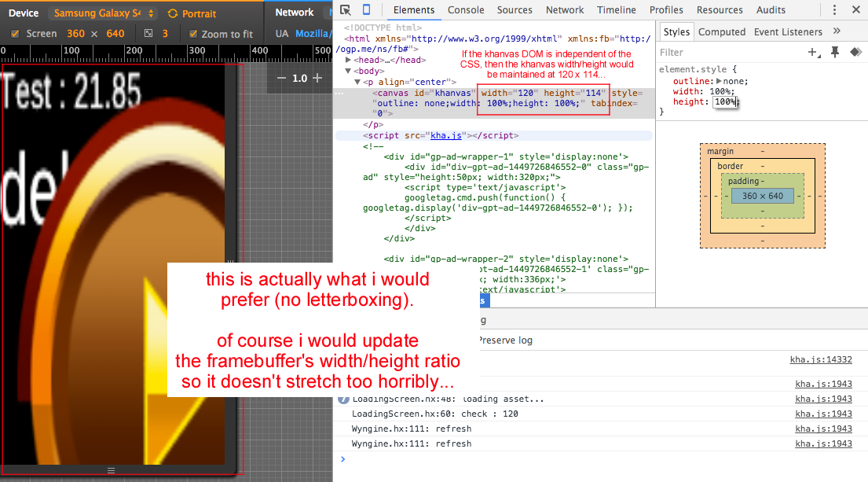Open the Samsung Galaxy device dropdown
The height and width of the screenshot is (482, 868).
103,13
